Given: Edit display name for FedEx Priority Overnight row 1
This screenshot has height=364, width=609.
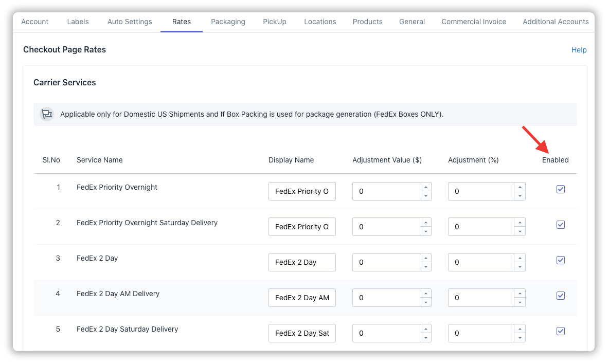Looking at the screenshot, I should click(x=302, y=191).
